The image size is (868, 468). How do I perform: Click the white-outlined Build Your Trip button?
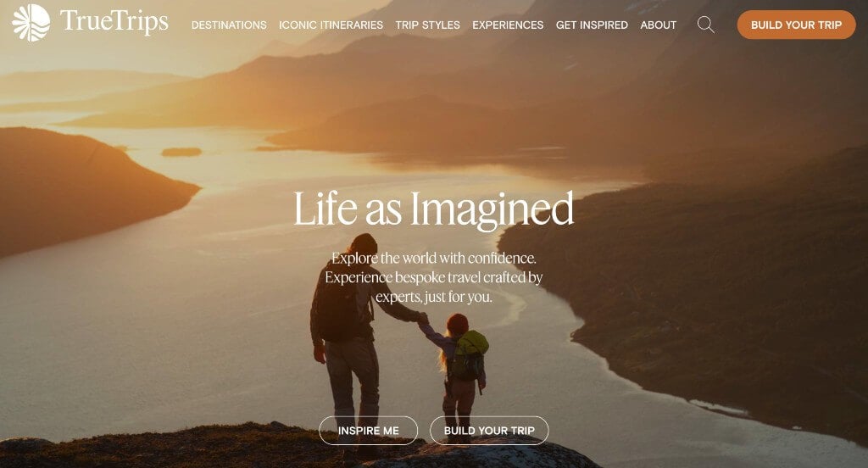point(489,431)
